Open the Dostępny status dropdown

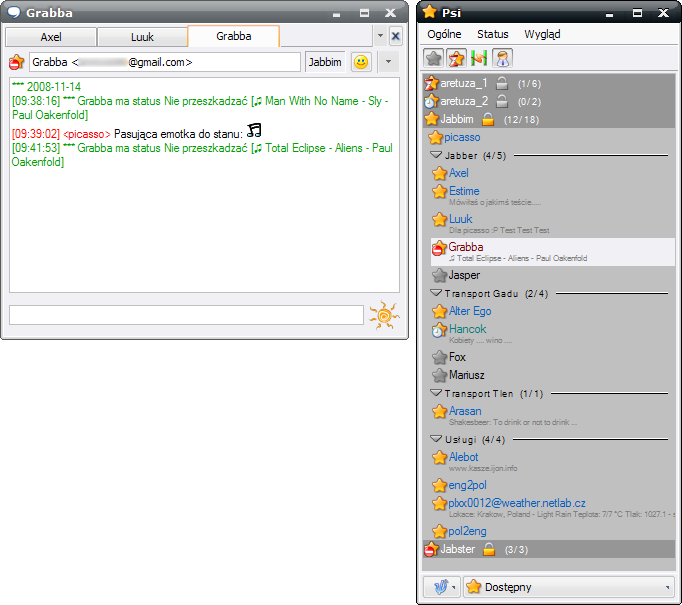(x=569, y=587)
